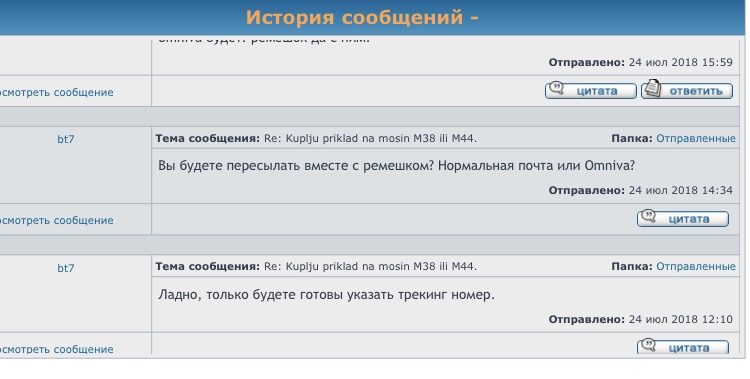Open bt7 profile on the tracking number message
Viewport: 750px width, 379px height.
66,268
